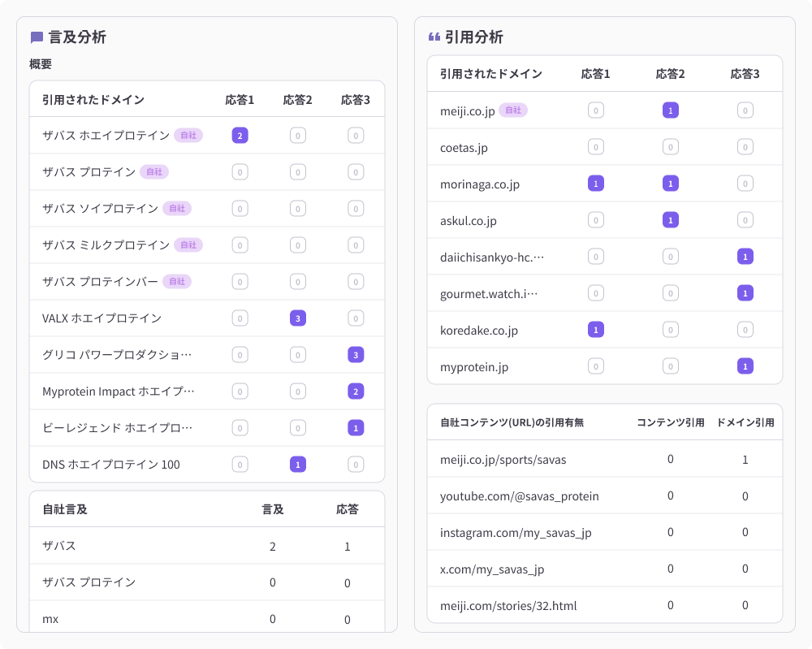Click the 応答1 badge 2 for ザバス ホエイプロテイン

coord(240,136)
